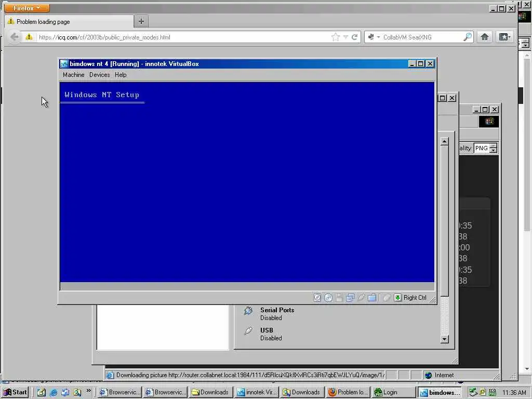Click the USB devices indicator icon in VM status bar
Viewport: 532px width, 399px height.
[x=361, y=298]
